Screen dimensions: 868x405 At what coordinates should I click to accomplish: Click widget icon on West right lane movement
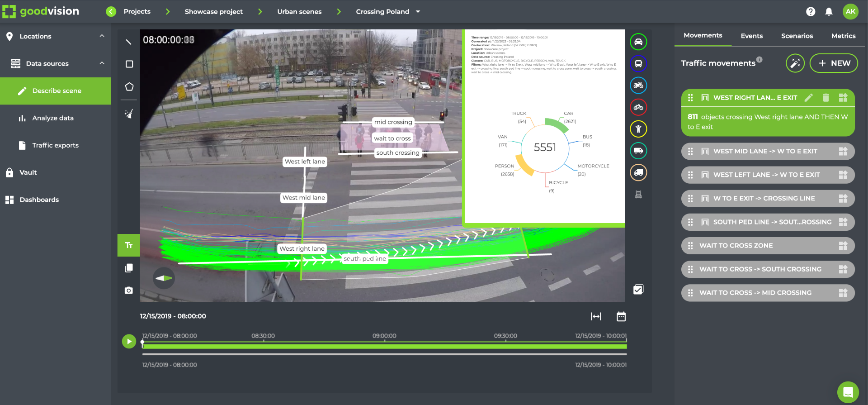[843, 98]
